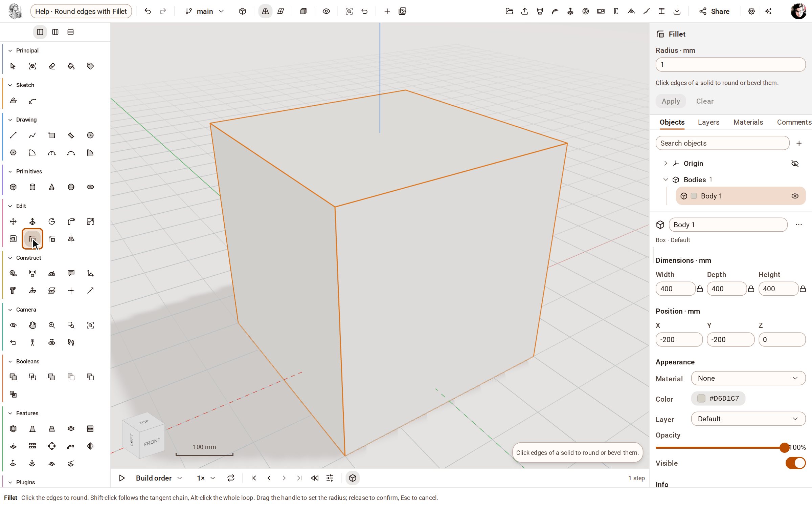Activate the Rotate tool in Edit
This screenshot has width=812, height=508.
(52, 221)
